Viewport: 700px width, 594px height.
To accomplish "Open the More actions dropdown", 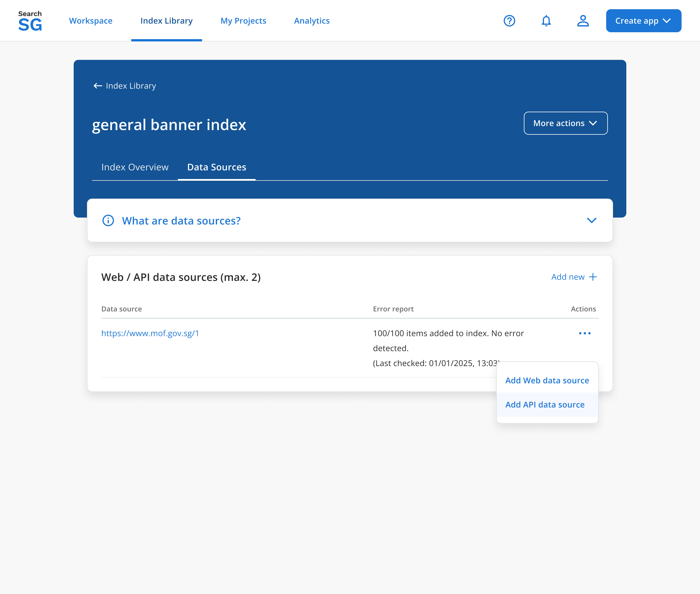I will click(x=566, y=123).
